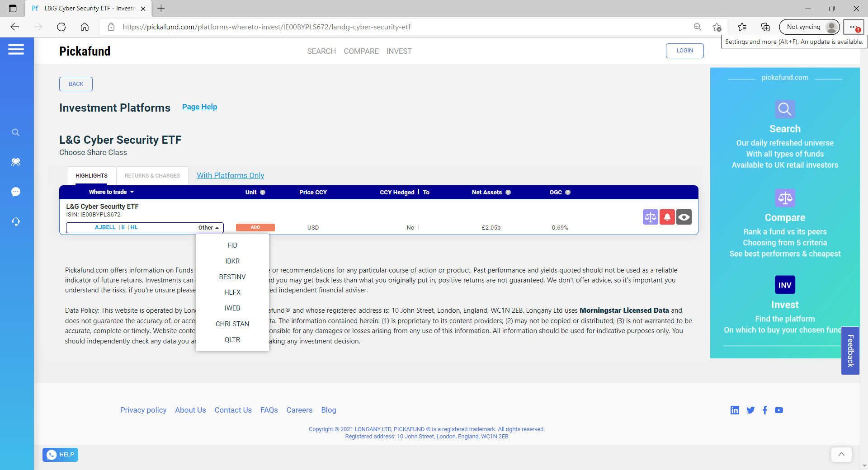
Task: Select CHRLSTAN from the platform list
Action: 232,324
